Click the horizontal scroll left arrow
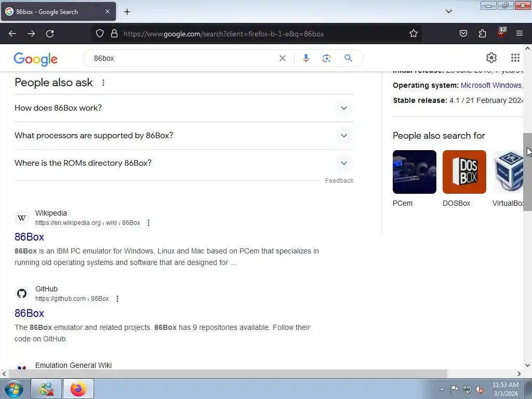Screen dimensions: 532x399 4,374
